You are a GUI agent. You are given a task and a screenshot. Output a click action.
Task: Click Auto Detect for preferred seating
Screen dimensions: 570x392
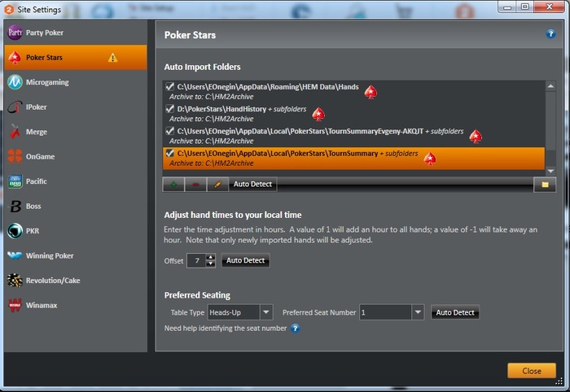point(455,312)
